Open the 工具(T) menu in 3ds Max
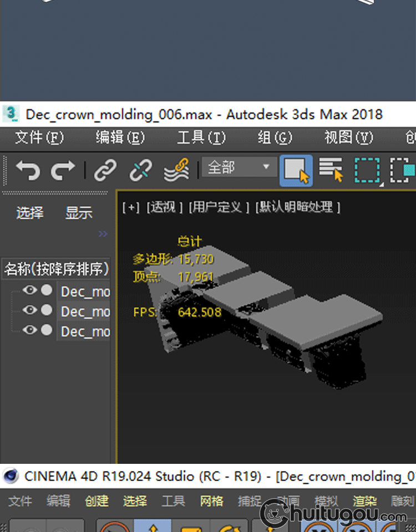This screenshot has height=532, width=416. coord(201,137)
